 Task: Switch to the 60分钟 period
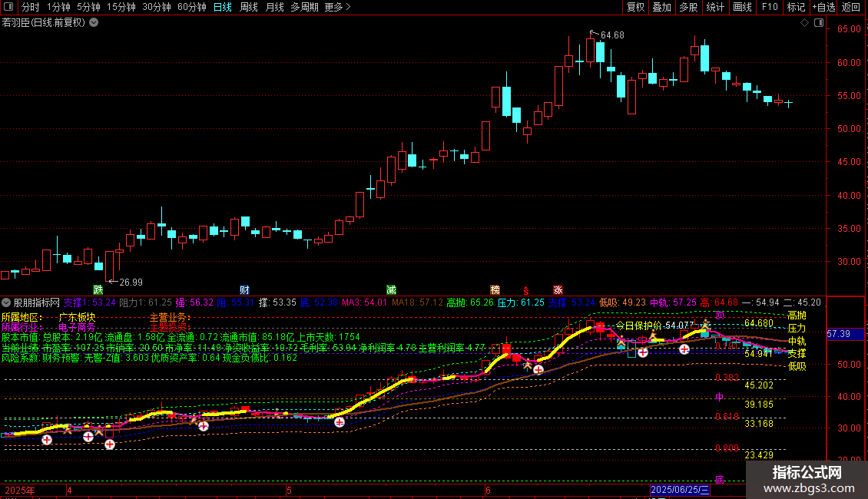coord(192,7)
